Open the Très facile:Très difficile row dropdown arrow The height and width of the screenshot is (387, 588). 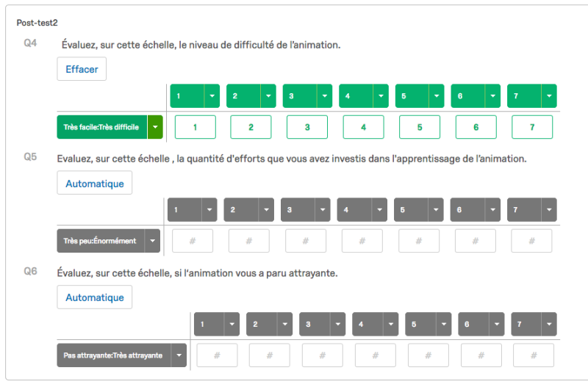(155, 127)
